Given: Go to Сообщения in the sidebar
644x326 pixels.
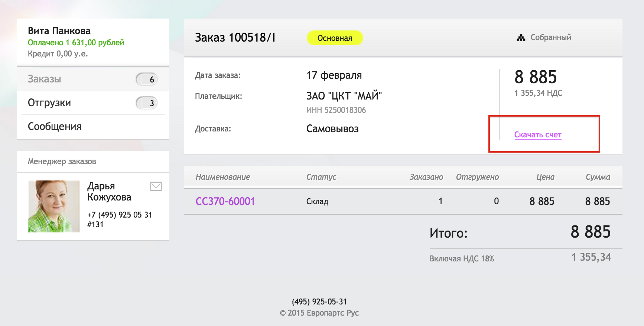Looking at the screenshot, I should (x=55, y=127).
